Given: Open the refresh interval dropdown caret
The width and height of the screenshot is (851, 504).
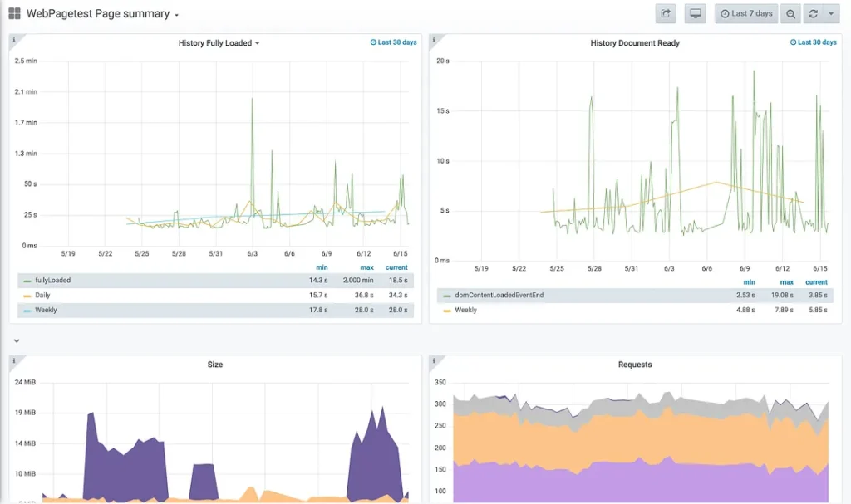Looking at the screenshot, I should coord(830,14).
